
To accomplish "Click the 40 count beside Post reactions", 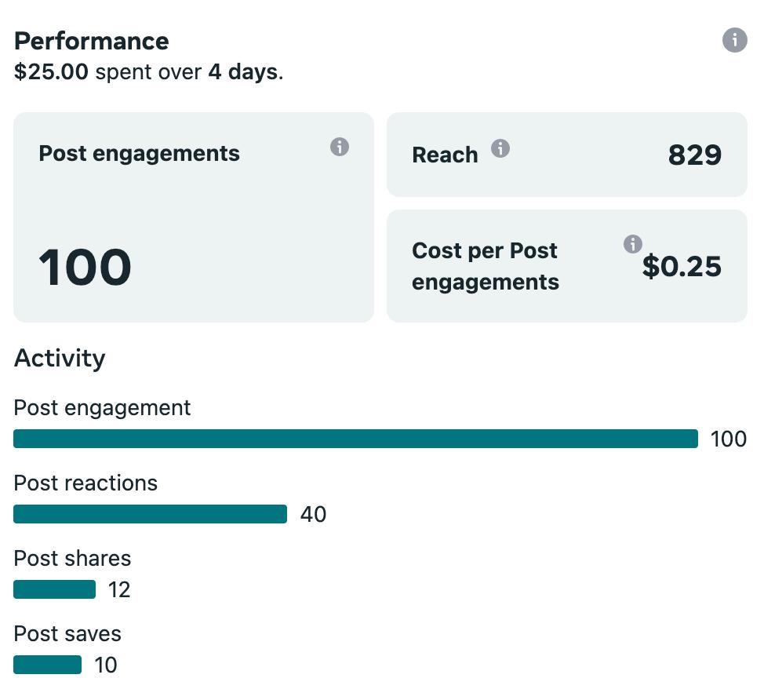I will click(313, 515).
